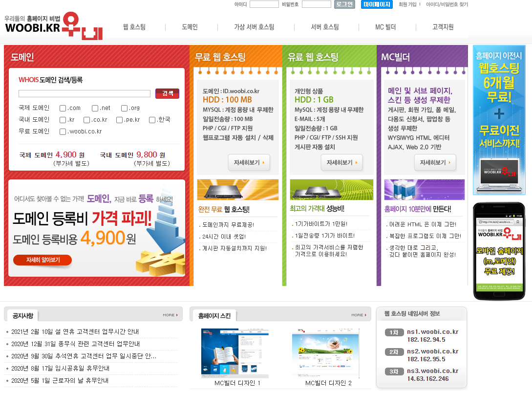Enable the .co.kr domain checkbox
The height and width of the screenshot is (394, 532).
[x=86, y=120]
